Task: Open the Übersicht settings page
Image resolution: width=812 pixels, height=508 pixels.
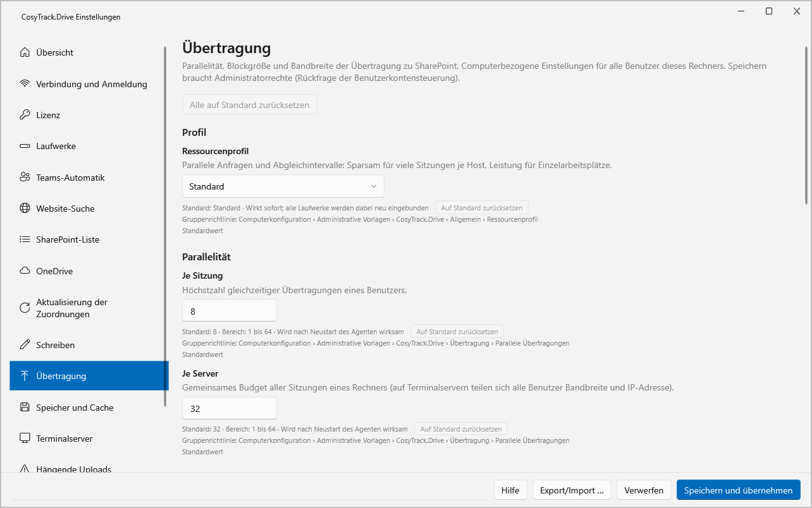Action: click(89, 52)
